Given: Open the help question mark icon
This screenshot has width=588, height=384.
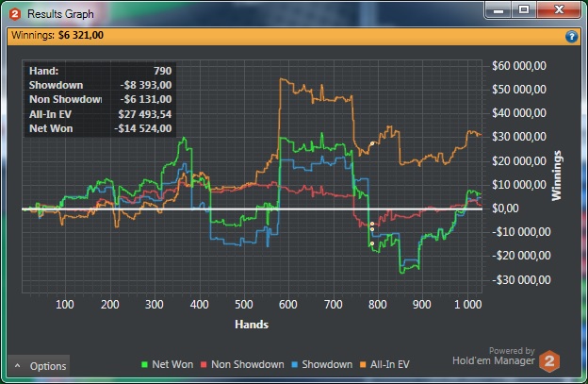Looking at the screenshot, I should pyautogui.click(x=571, y=37).
